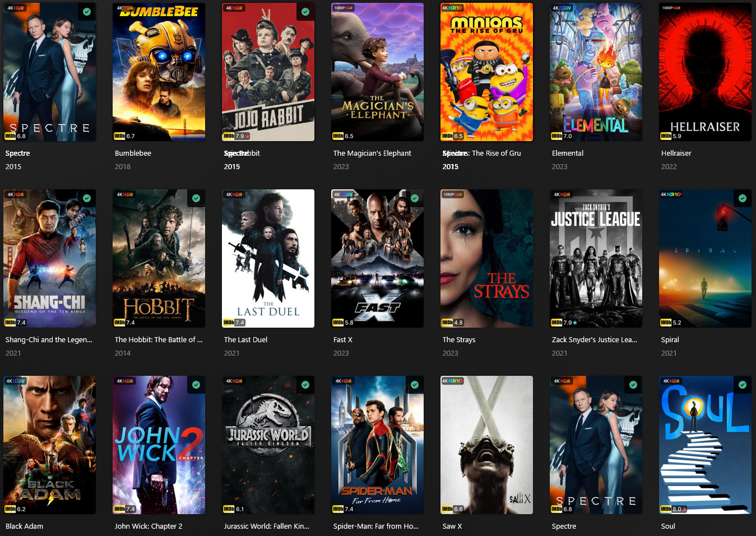The image size is (756, 536).
Task: Click the 4K HDR10 badge on Saw X poster
Action: pyautogui.click(x=453, y=381)
